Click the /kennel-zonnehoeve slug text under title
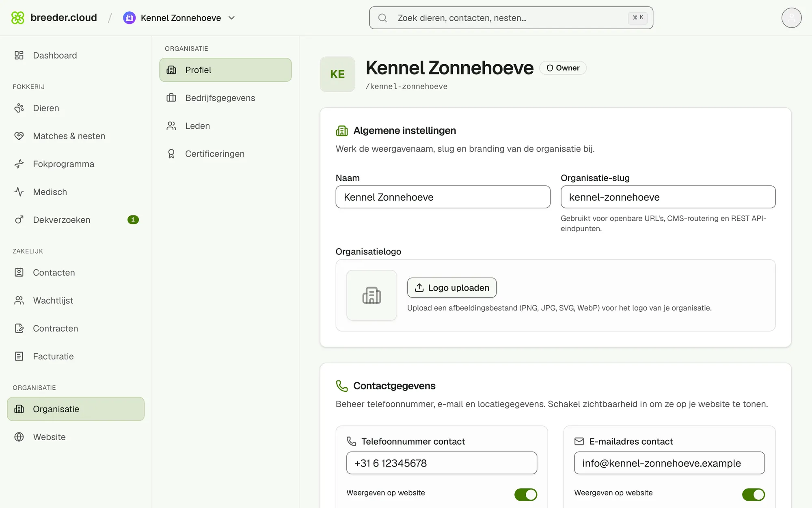This screenshot has width=812, height=508. click(x=406, y=87)
